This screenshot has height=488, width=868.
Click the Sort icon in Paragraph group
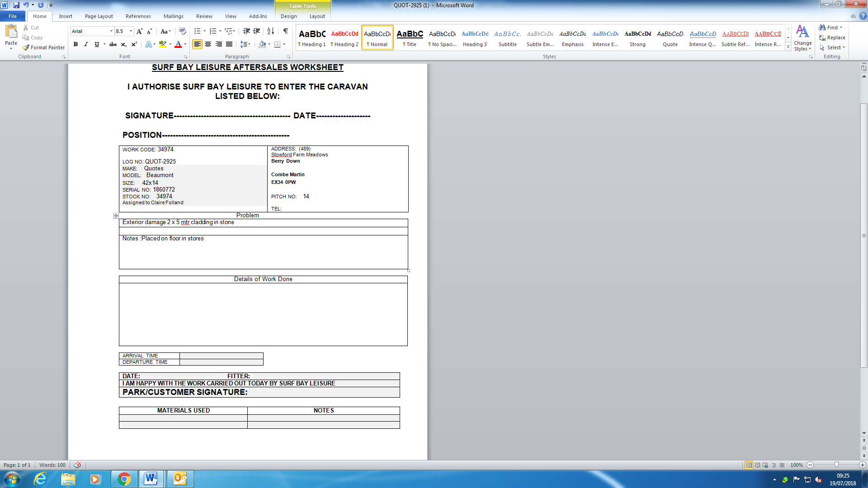[270, 31]
